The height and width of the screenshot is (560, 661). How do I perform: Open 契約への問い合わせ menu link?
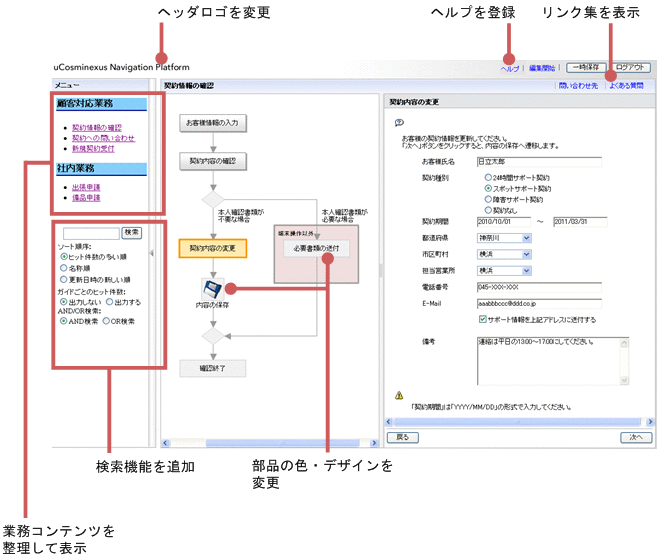click(x=104, y=138)
